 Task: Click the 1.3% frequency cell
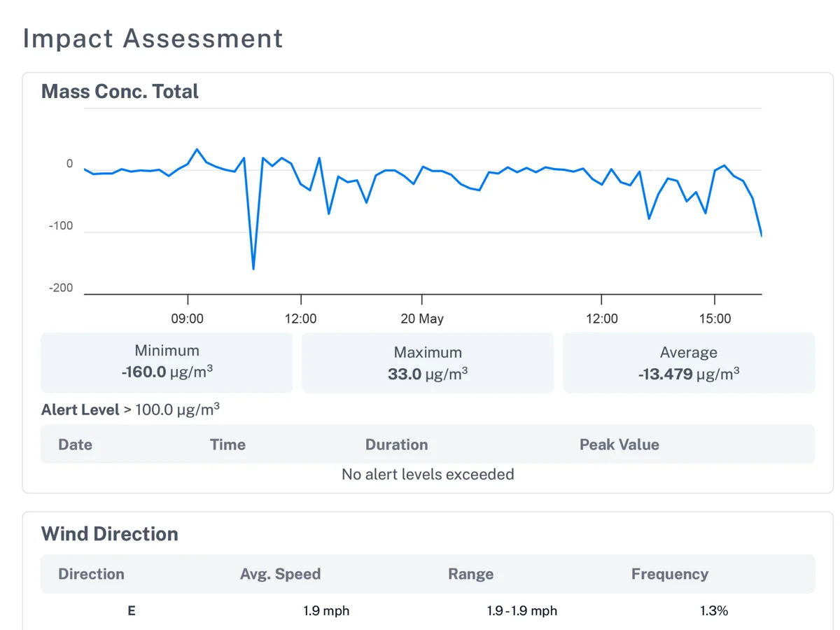pyautogui.click(x=714, y=610)
